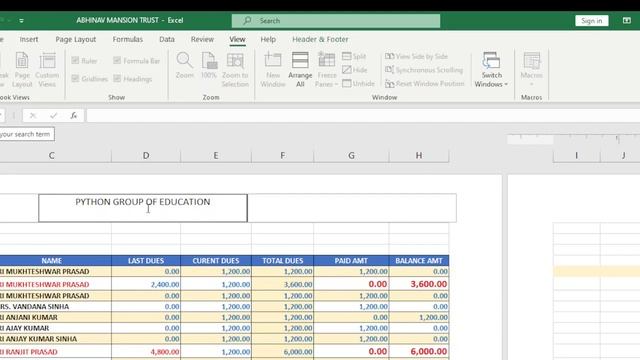Open the Switch Windows dropdown
The image size is (640, 360).
tap(491, 69)
